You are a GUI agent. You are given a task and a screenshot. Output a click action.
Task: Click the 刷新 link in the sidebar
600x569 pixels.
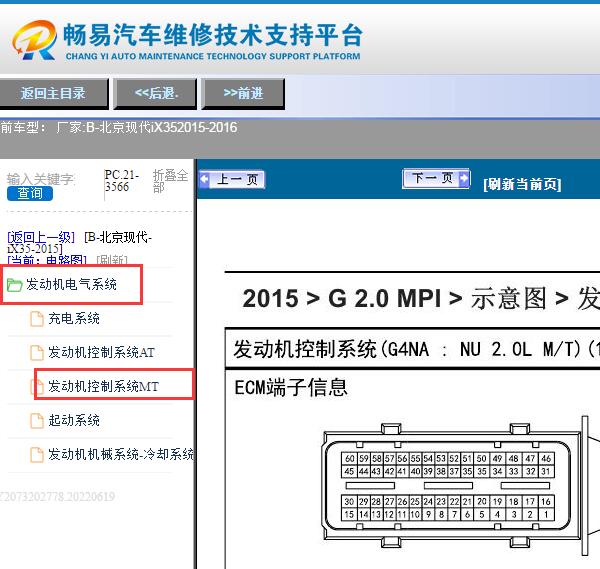112,260
